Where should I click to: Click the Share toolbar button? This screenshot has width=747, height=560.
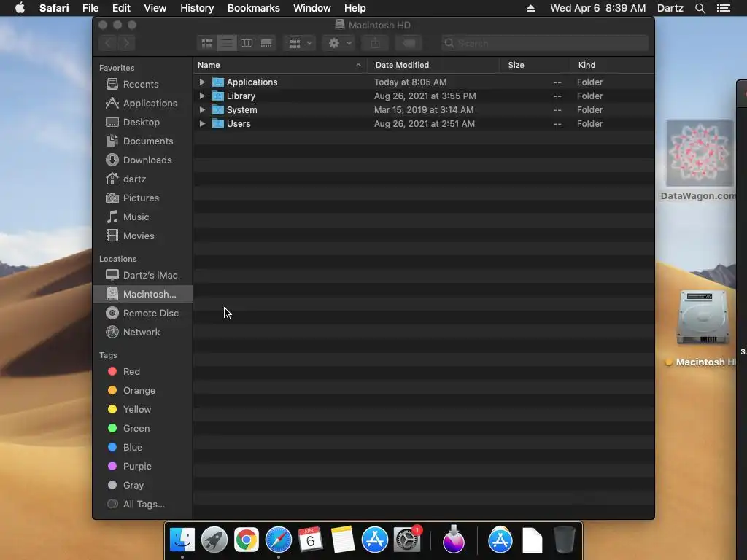[376, 43]
